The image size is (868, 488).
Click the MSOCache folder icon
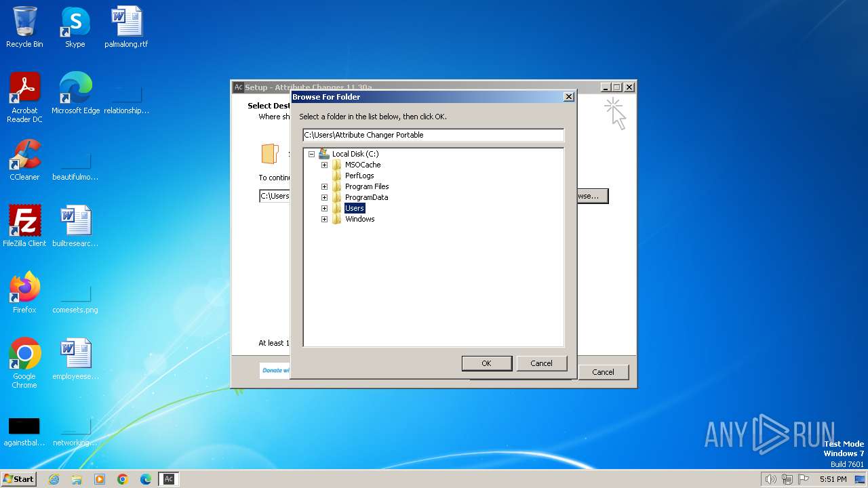(x=336, y=165)
